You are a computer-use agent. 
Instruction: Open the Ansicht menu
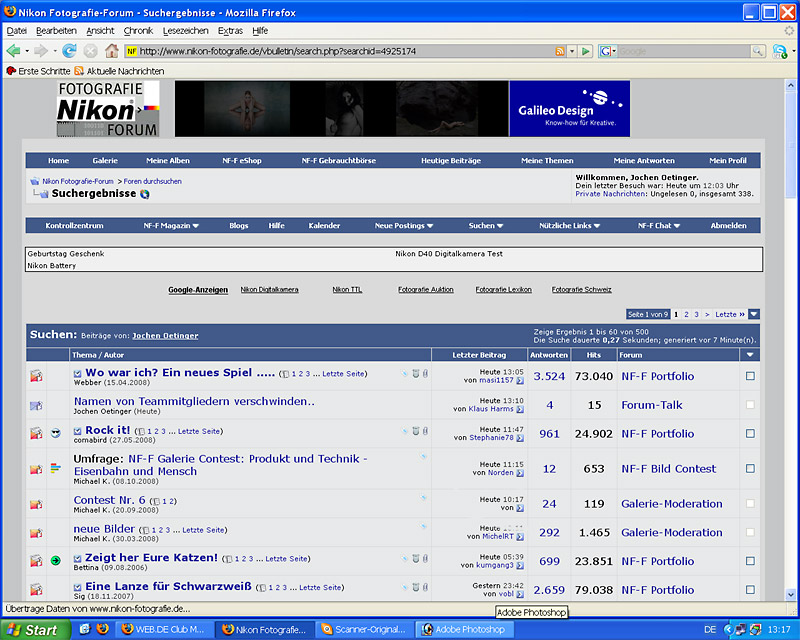click(100, 31)
